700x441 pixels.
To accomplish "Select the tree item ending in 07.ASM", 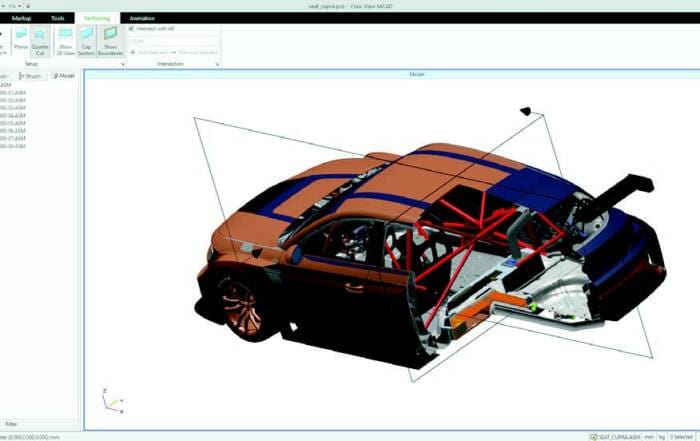I will pos(13,138).
